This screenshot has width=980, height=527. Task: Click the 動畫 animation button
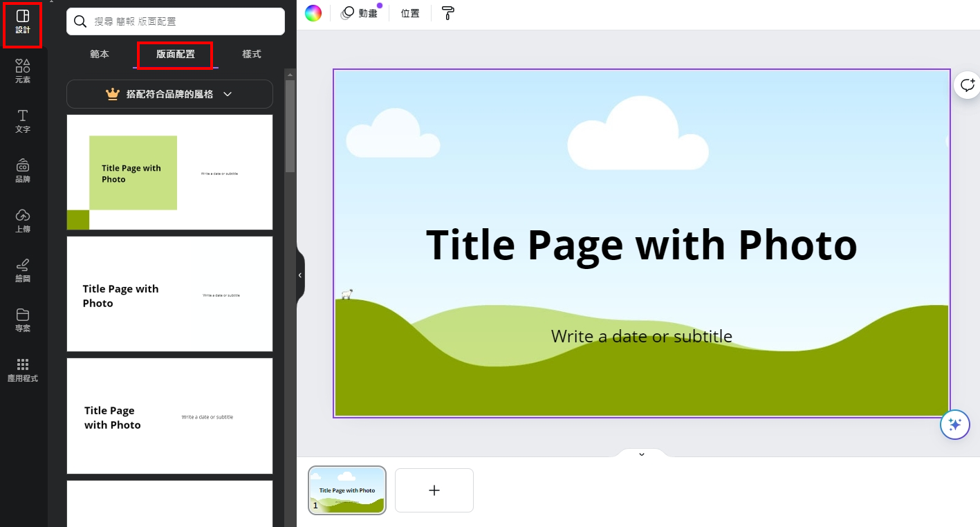point(360,13)
